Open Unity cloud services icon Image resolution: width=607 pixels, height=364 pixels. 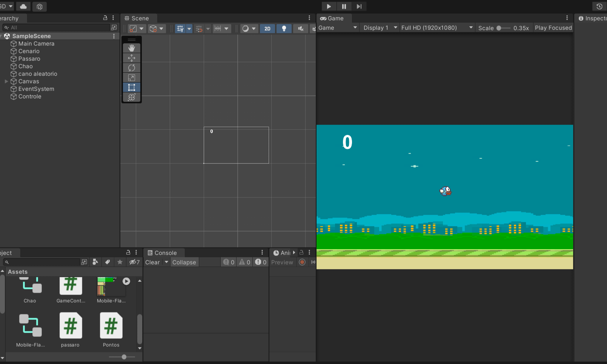(x=23, y=6)
